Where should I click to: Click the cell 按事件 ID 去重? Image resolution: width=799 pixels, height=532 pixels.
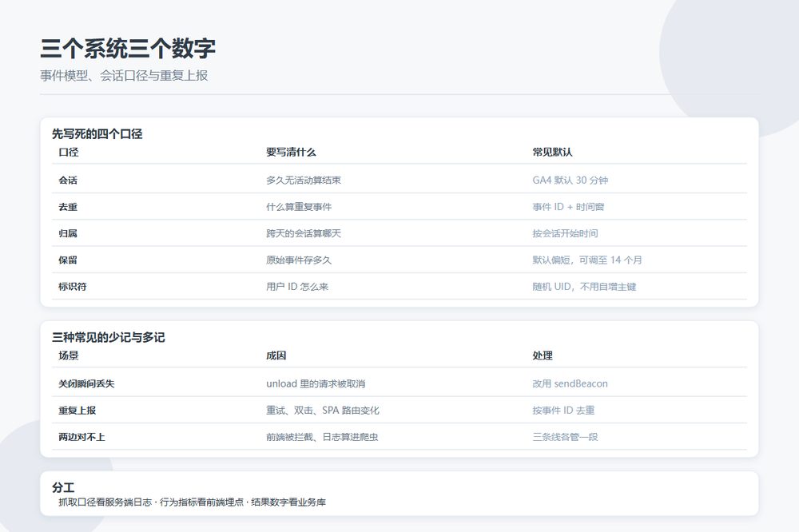tap(563, 410)
